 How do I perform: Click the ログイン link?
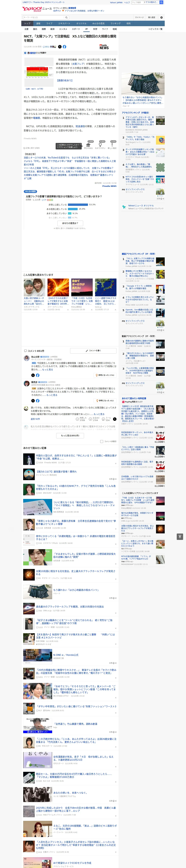tap(57, 11)
